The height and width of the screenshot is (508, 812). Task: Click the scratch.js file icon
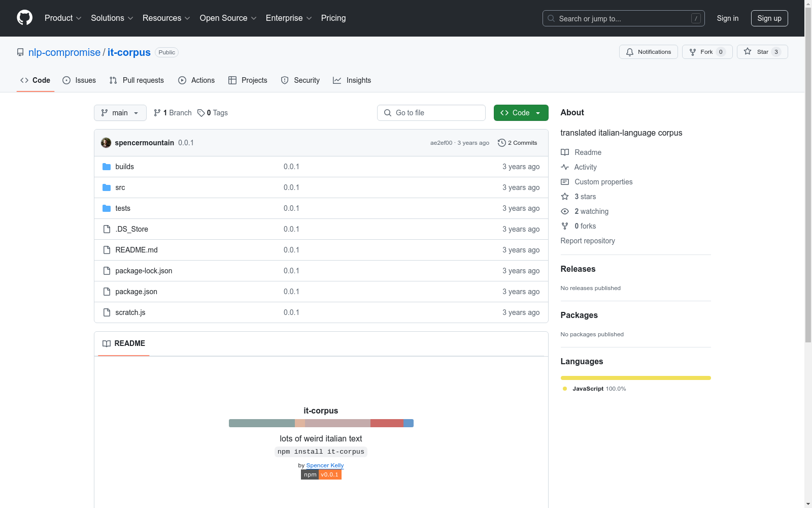point(107,312)
